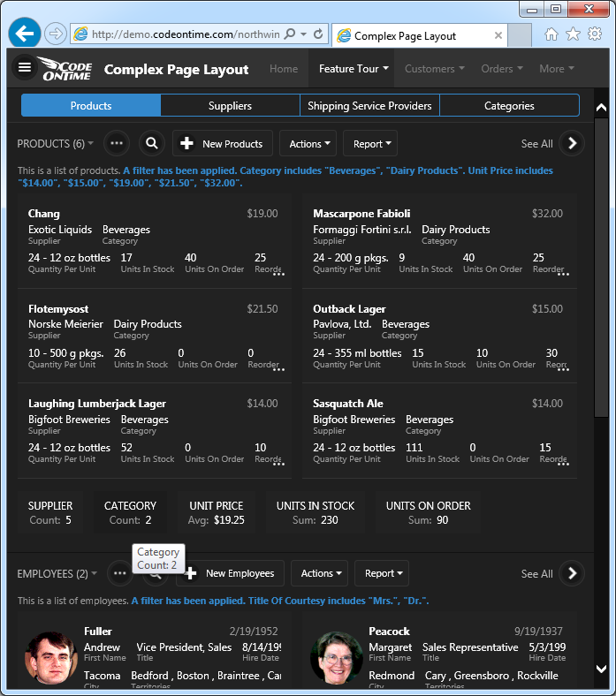
Task: Click the Employees See All arrow button
Action: click(572, 573)
